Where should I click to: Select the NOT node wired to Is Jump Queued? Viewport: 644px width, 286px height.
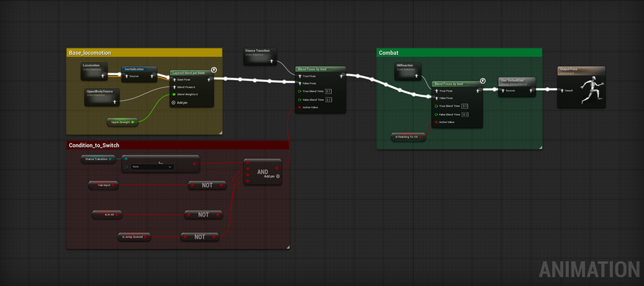pyautogui.click(x=200, y=237)
